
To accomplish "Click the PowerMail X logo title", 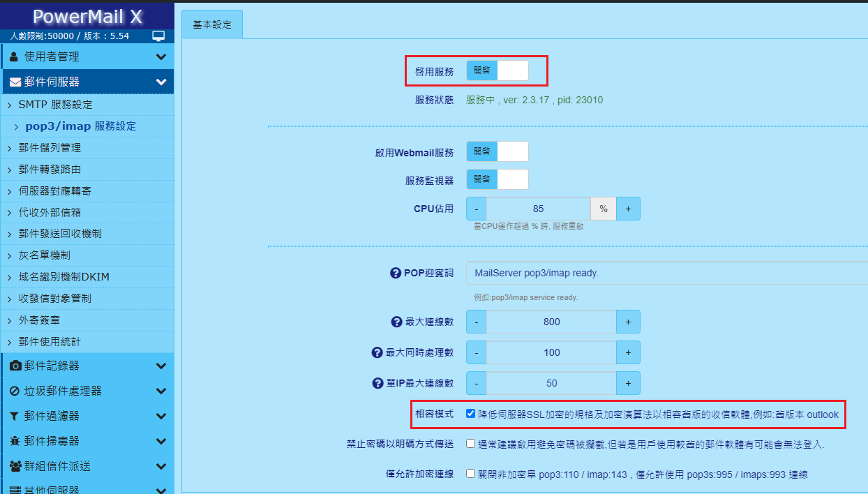I will point(87,16).
